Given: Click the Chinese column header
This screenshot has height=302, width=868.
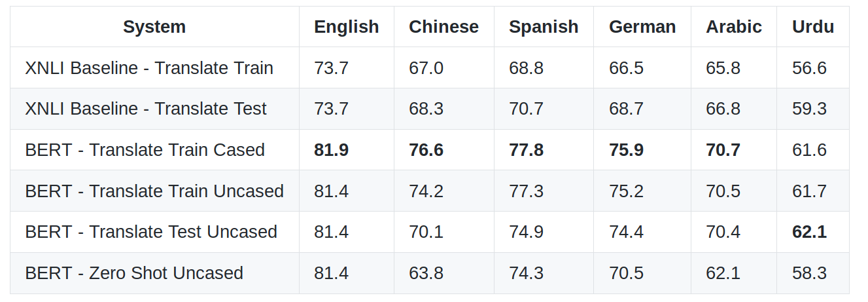Looking at the screenshot, I should pyautogui.click(x=444, y=27).
